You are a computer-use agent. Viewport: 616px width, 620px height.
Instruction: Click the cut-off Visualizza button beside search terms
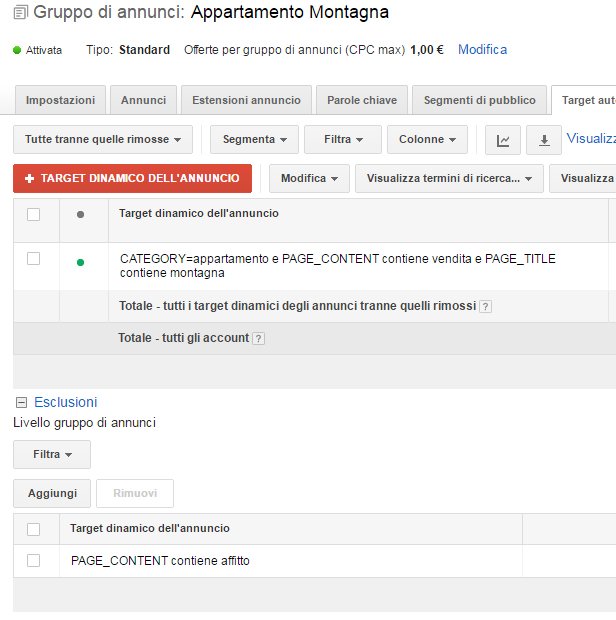[583, 179]
